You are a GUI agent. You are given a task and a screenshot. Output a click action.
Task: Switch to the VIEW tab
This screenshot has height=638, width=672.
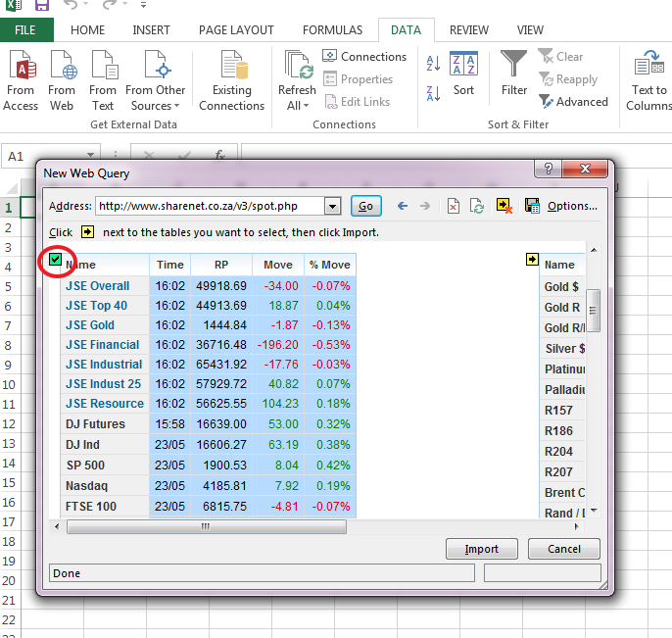(x=530, y=30)
